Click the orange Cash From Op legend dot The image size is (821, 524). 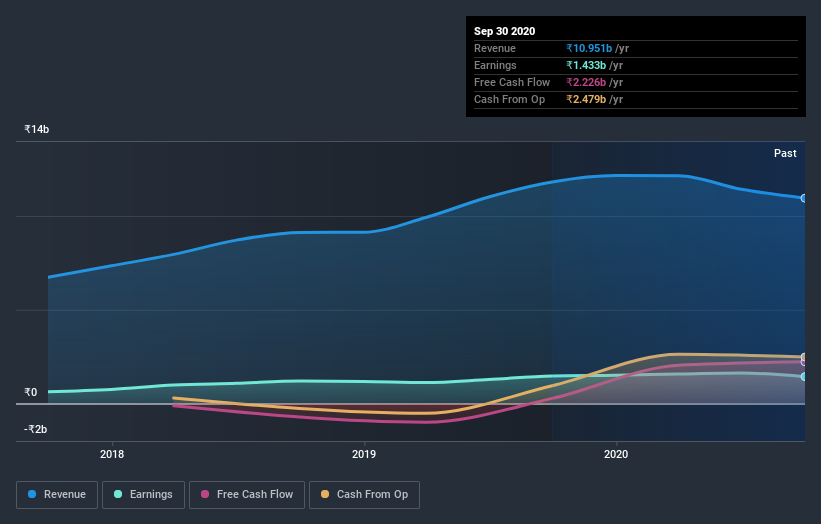[325, 494]
